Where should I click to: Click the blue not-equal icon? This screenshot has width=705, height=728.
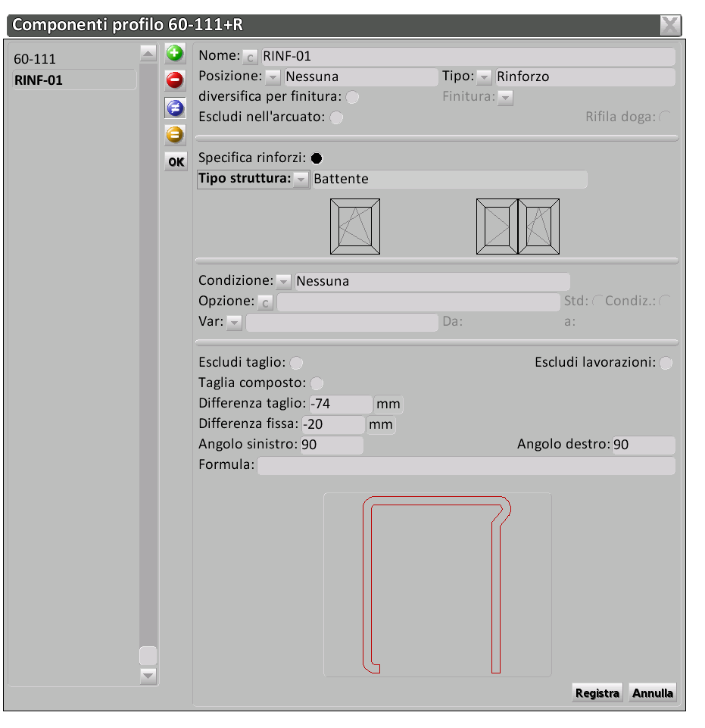click(176, 108)
